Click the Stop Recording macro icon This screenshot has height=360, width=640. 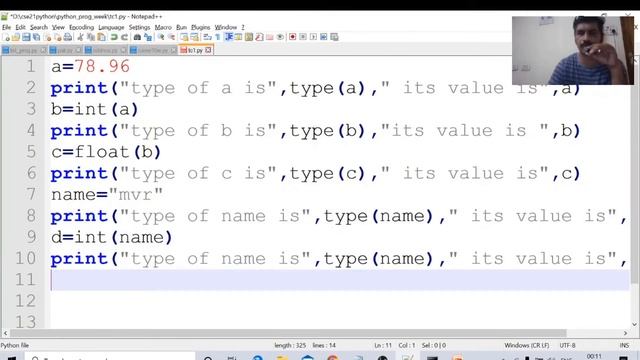[303, 37]
